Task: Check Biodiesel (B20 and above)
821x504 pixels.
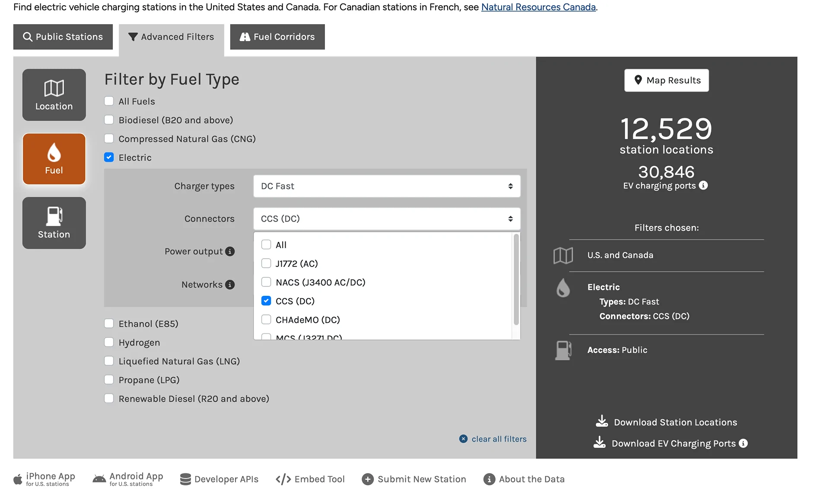Action: click(x=109, y=120)
